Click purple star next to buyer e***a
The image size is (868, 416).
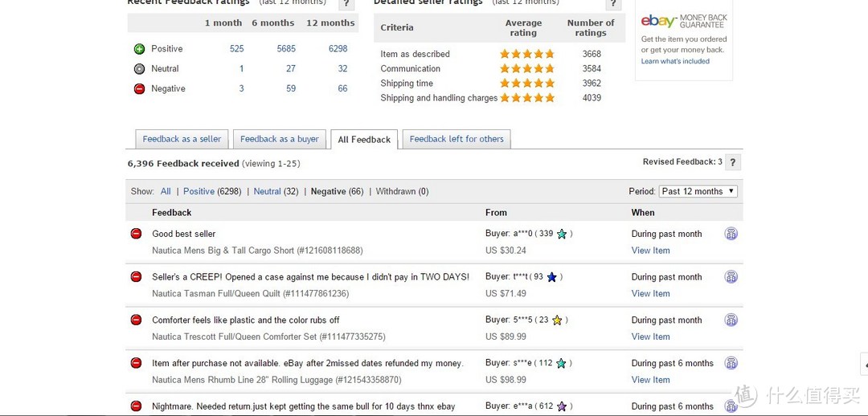pos(562,406)
